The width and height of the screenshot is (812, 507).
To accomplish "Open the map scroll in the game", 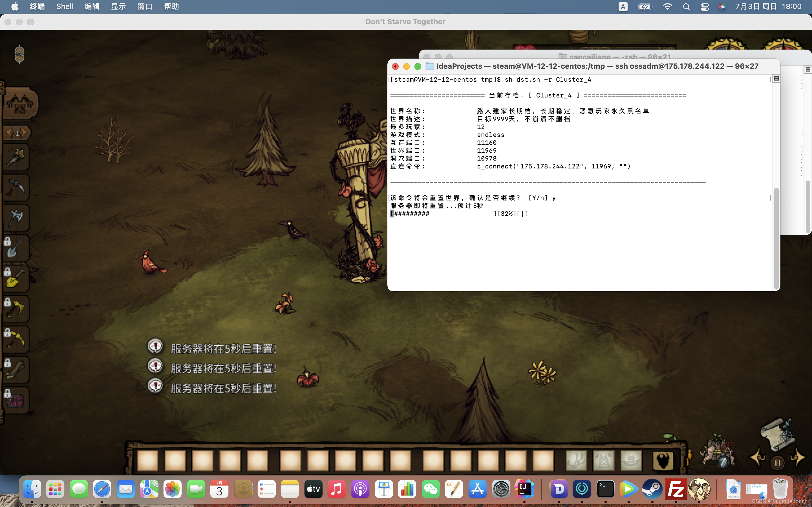I will 777,434.
